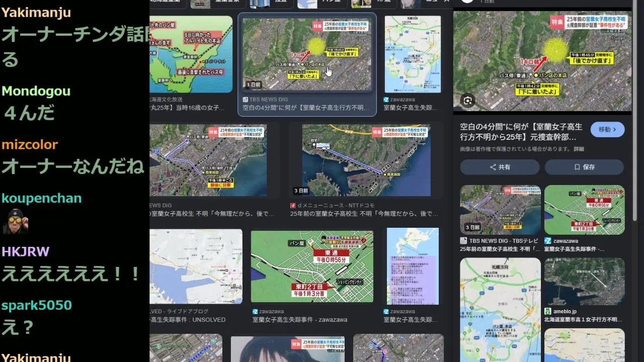Open preview title 空白の4分間に何が link
Screen dimensions: 644x362
pos(521,132)
